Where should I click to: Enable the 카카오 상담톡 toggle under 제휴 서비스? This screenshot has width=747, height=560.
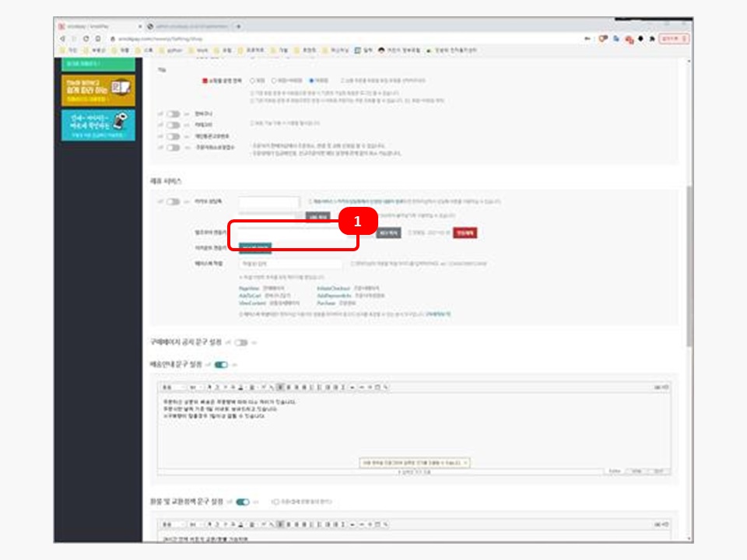click(x=173, y=201)
